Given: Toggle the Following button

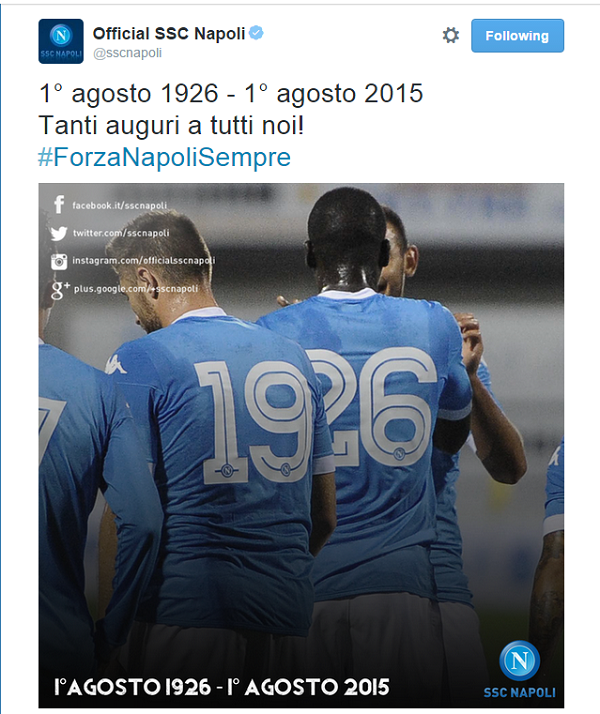Looking at the screenshot, I should 517,36.
